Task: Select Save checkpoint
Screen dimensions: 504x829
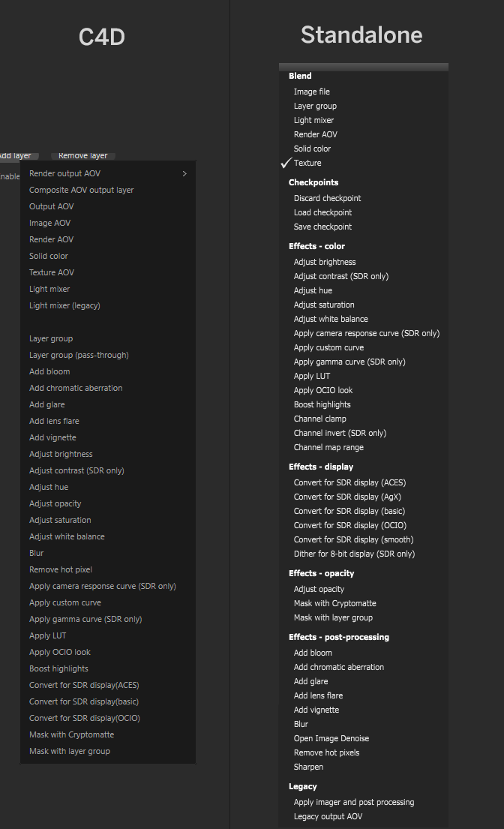Action: [322, 227]
